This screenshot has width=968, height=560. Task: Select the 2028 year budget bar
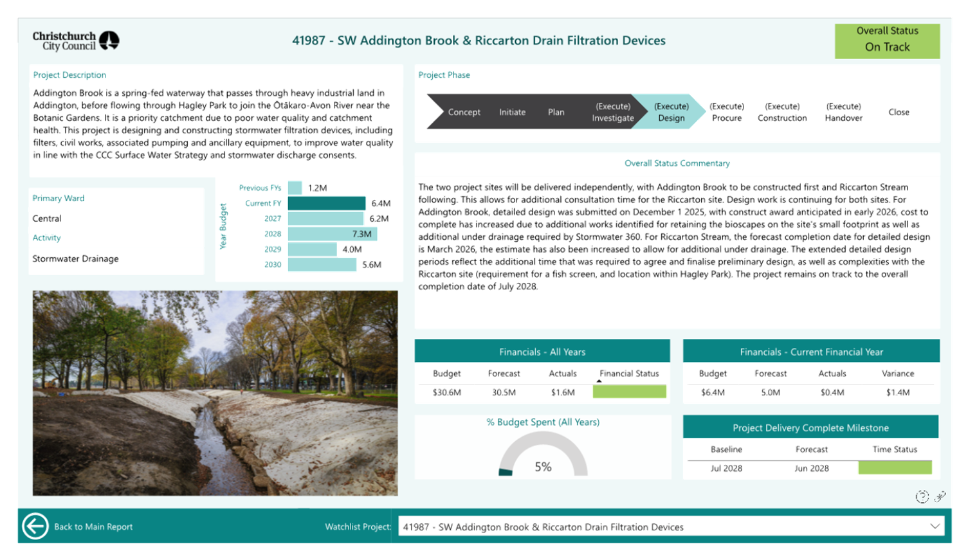point(332,234)
